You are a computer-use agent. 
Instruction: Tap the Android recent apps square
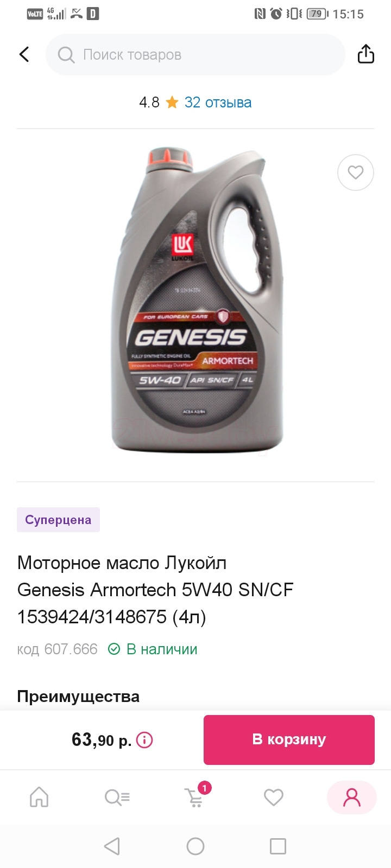click(x=278, y=846)
